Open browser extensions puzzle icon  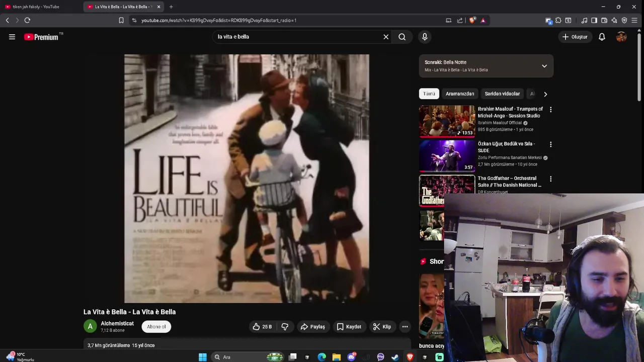click(x=558, y=21)
